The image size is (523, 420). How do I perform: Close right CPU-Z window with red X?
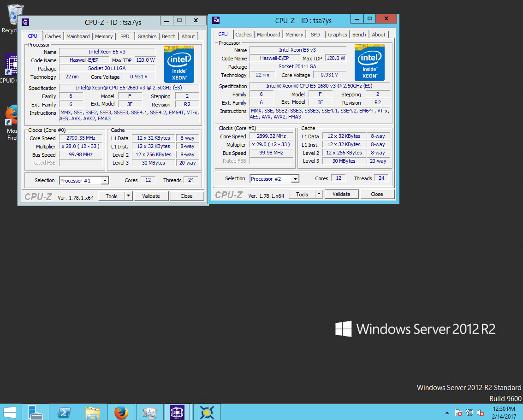[386, 18]
